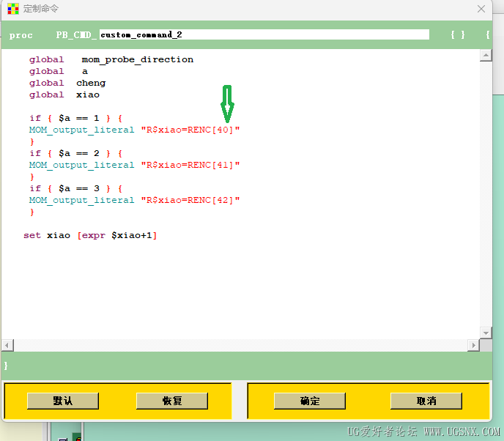Click the custom_command_2 name field
The height and width of the screenshot is (441, 504).
point(264,34)
